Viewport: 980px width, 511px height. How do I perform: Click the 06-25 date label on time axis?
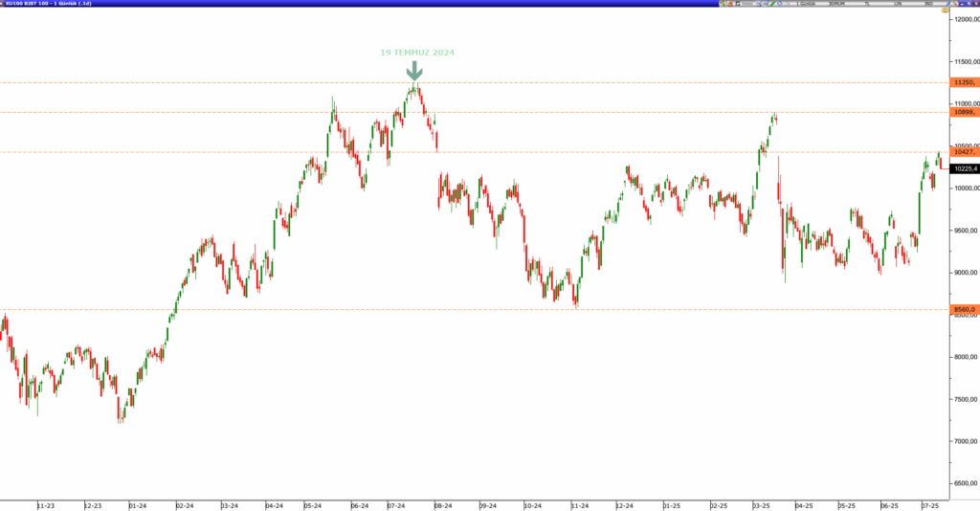(889, 506)
